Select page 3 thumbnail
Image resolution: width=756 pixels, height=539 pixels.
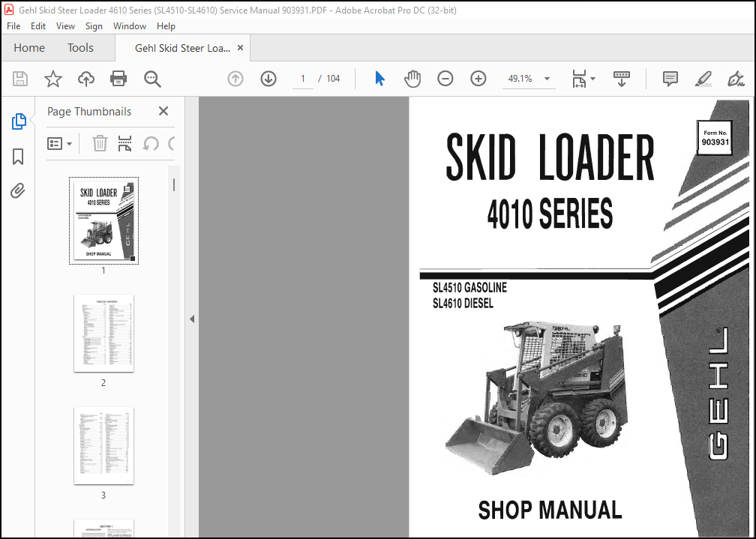[x=103, y=445]
